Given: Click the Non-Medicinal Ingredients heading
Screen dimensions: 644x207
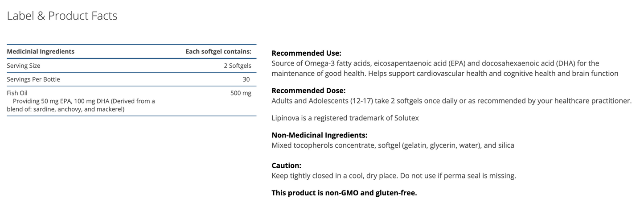Looking at the screenshot, I should [319, 135].
